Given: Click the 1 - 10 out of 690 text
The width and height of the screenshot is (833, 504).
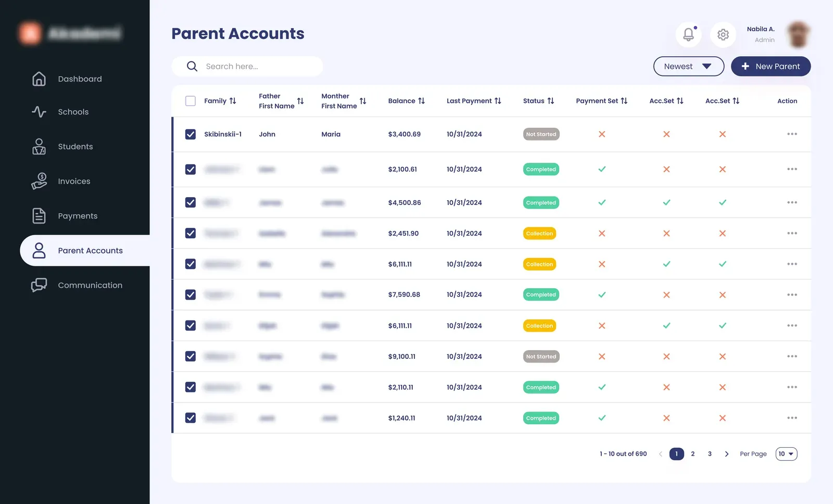Looking at the screenshot, I should [x=623, y=454].
